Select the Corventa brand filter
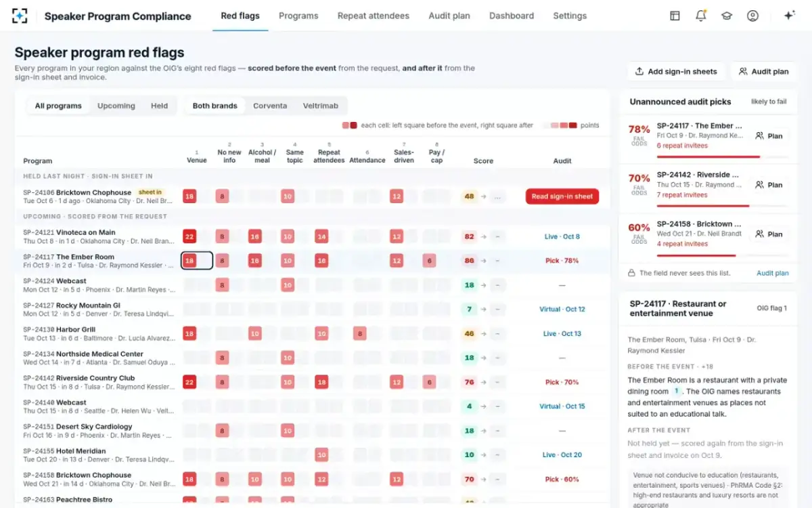812x508 pixels. coord(270,106)
